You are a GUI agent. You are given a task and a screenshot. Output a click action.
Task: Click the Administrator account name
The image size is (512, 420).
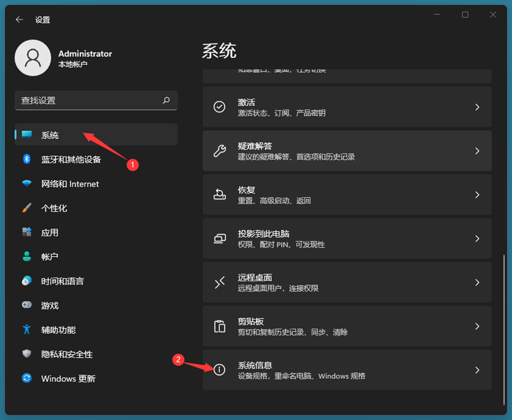85,54
